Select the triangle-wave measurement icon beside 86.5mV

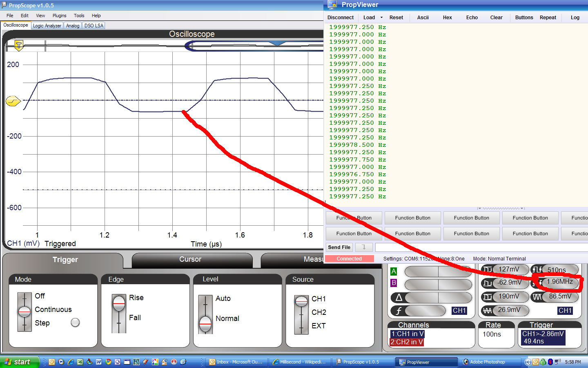click(x=538, y=297)
